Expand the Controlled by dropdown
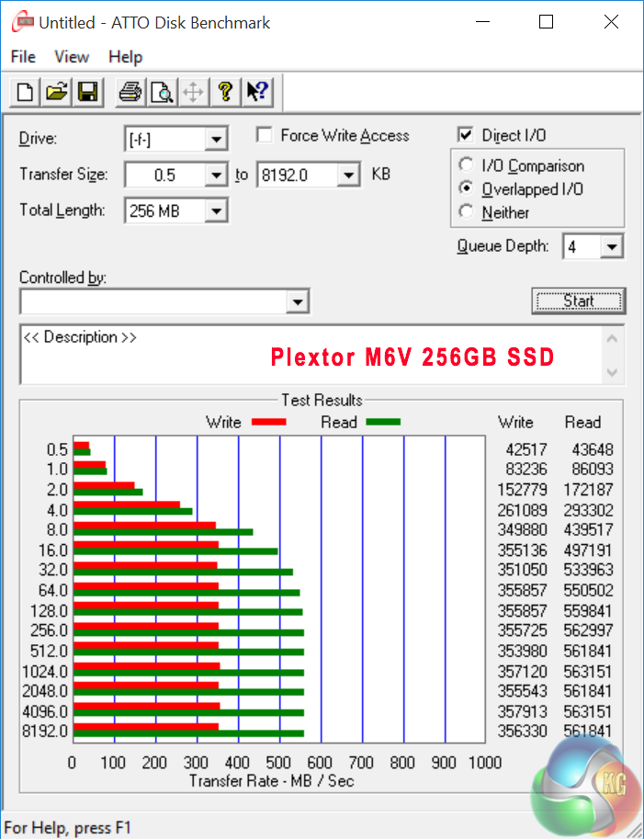Viewport: 644px width, 839px height. coord(298,302)
